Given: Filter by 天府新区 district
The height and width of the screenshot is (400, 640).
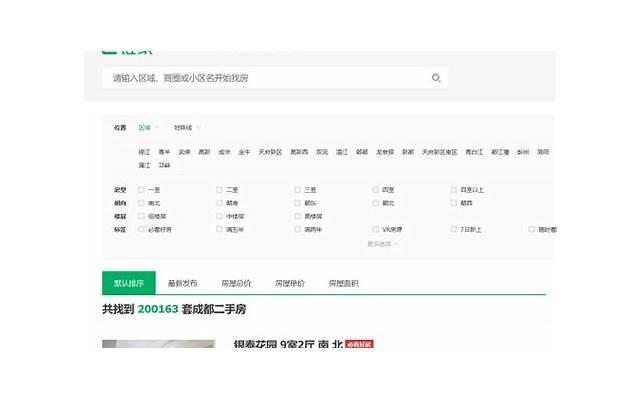Looking at the screenshot, I should pyautogui.click(x=270, y=152).
